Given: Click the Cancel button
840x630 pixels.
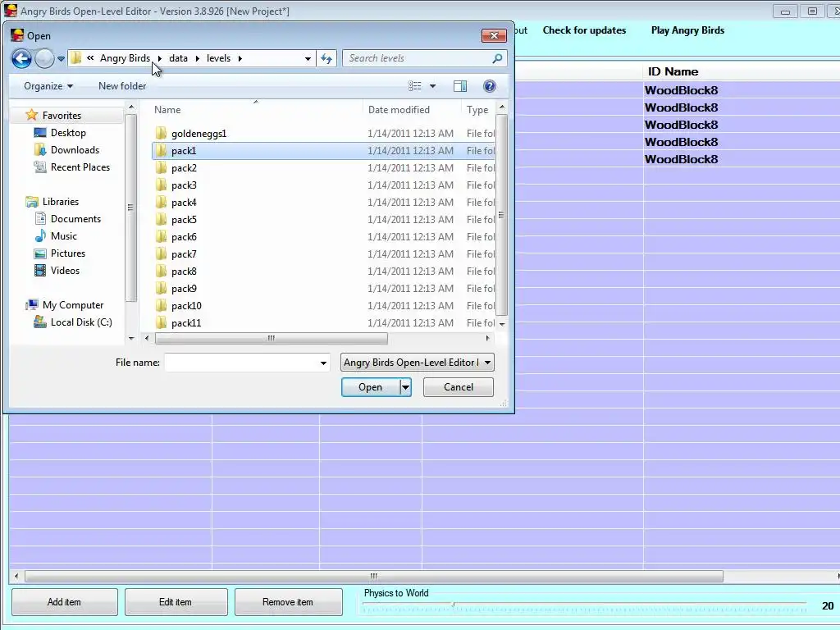Looking at the screenshot, I should pyautogui.click(x=459, y=387).
